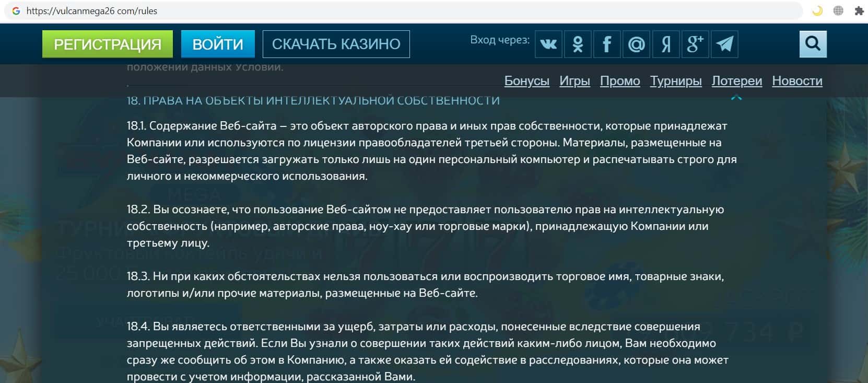Click the URL address bar field

point(402,10)
